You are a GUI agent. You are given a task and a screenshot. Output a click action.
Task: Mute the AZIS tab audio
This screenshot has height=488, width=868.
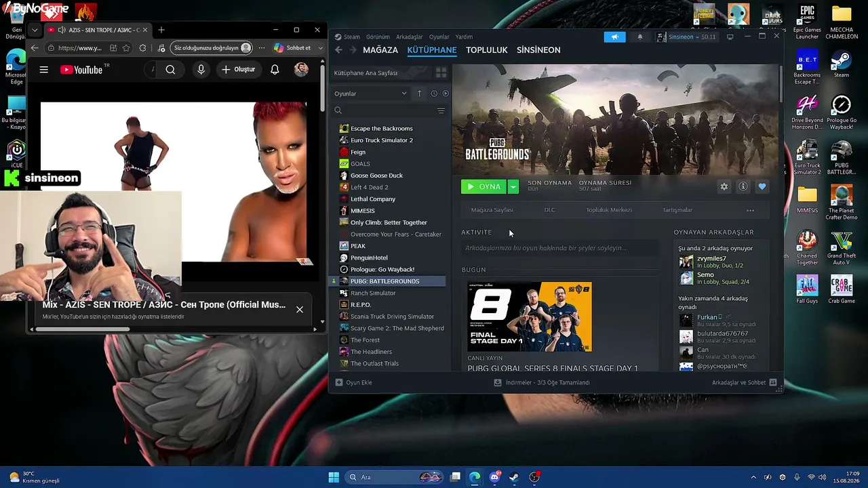(62, 30)
